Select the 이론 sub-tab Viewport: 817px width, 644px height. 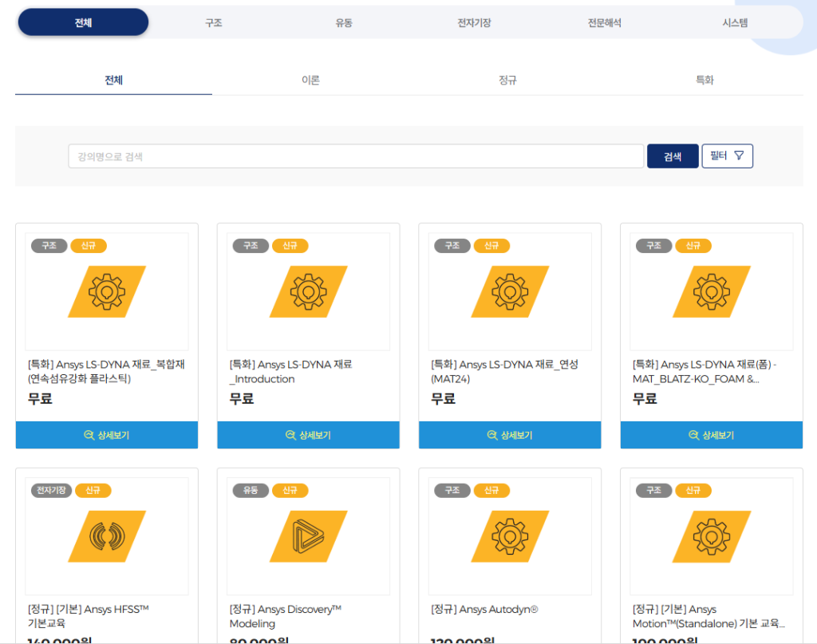click(311, 80)
